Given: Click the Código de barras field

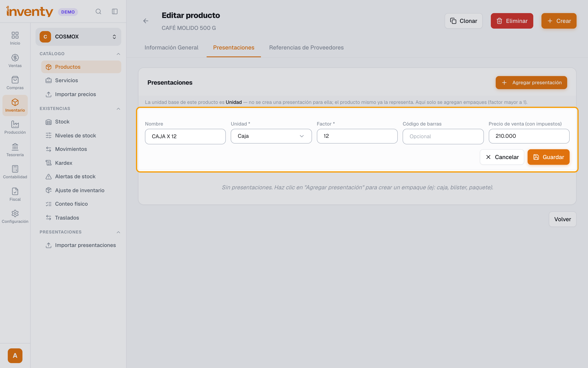Looking at the screenshot, I should pyautogui.click(x=443, y=137).
